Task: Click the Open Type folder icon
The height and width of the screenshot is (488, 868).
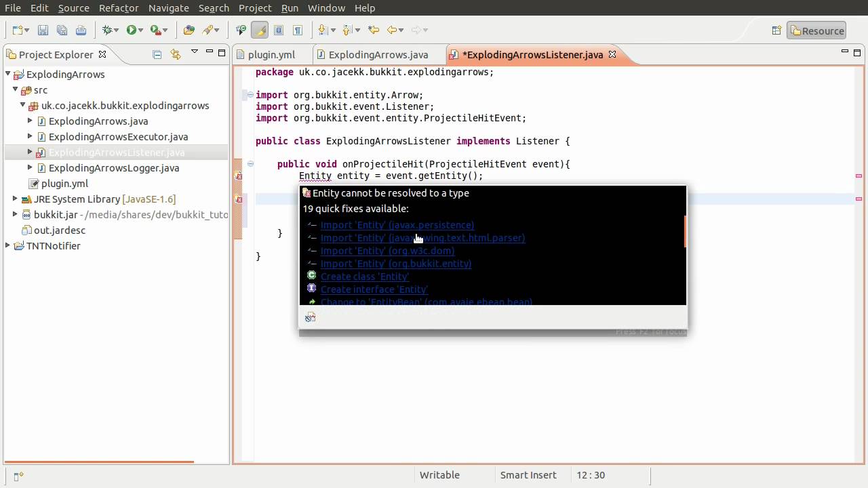Action: coord(189,30)
